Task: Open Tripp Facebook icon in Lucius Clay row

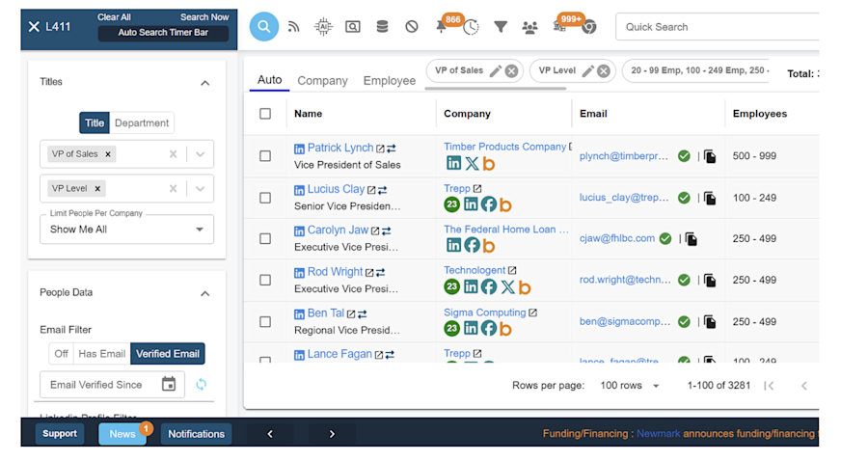Action: pos(488,204)
